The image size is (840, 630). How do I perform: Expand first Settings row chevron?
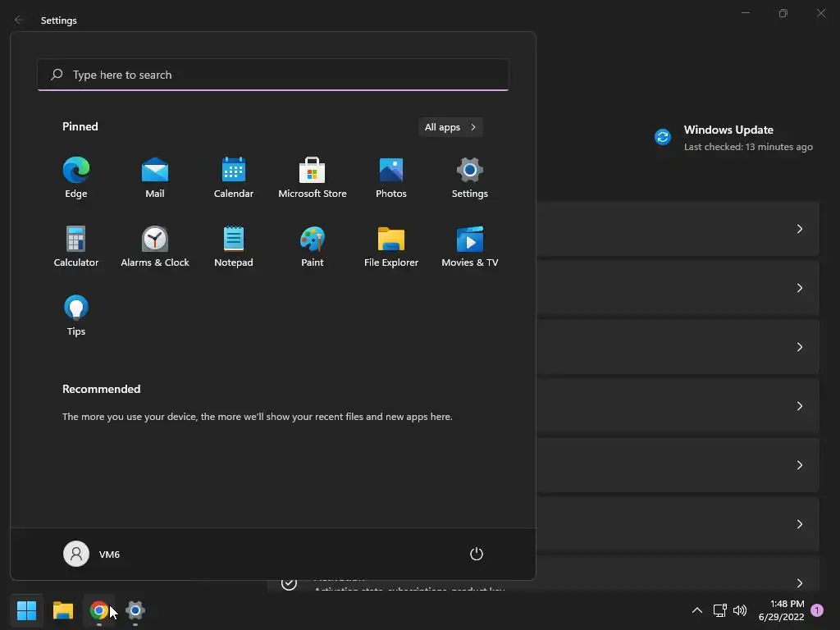[x=799, y=229]
